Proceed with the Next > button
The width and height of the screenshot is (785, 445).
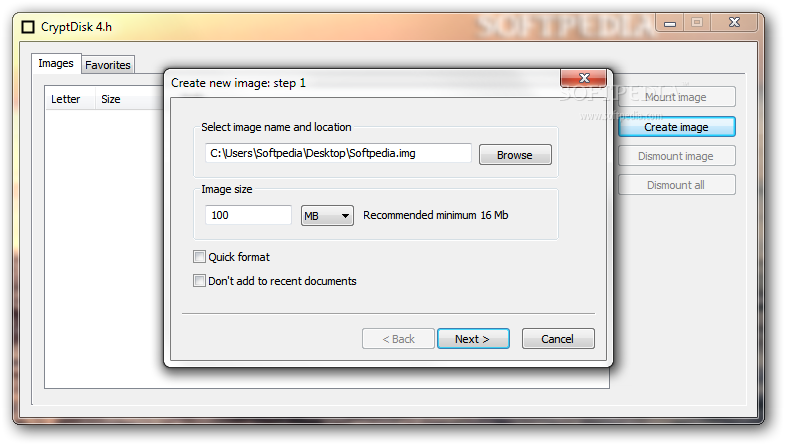[473, 339]
